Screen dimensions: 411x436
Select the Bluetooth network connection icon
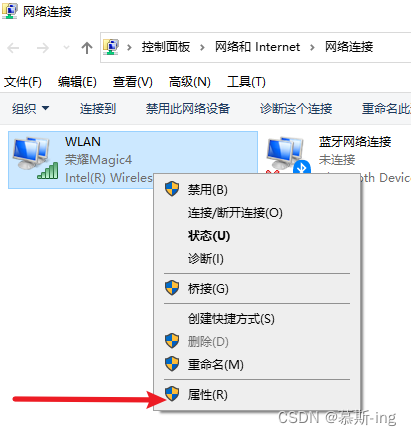click(289, 155)
